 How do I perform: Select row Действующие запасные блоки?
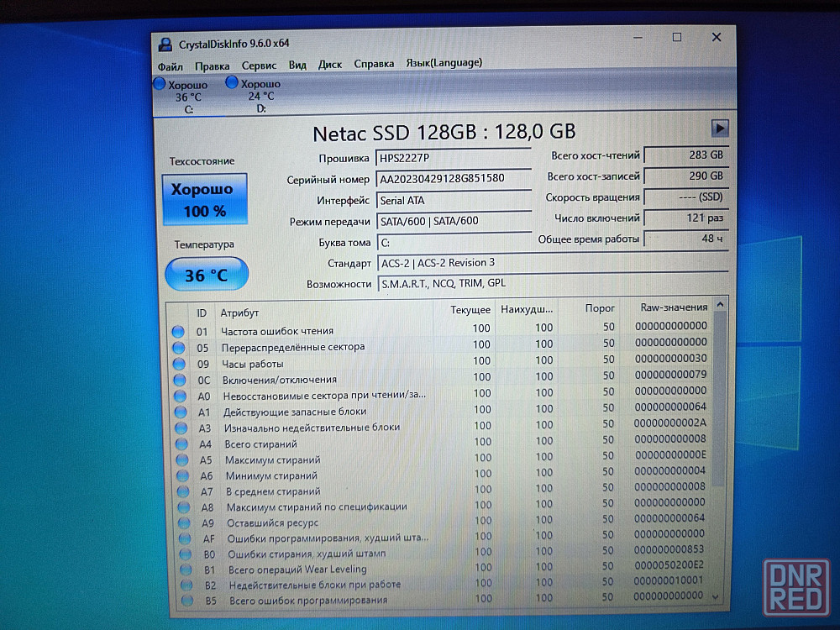pyautogui.click(x=444, y=410)
